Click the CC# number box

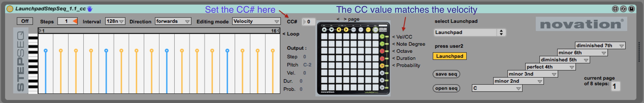pos(309,22)
